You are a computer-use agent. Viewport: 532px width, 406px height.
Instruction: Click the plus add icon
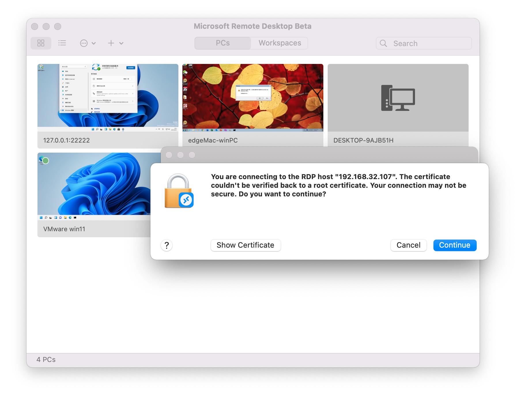pyautogui.click(x=111, y=43)
